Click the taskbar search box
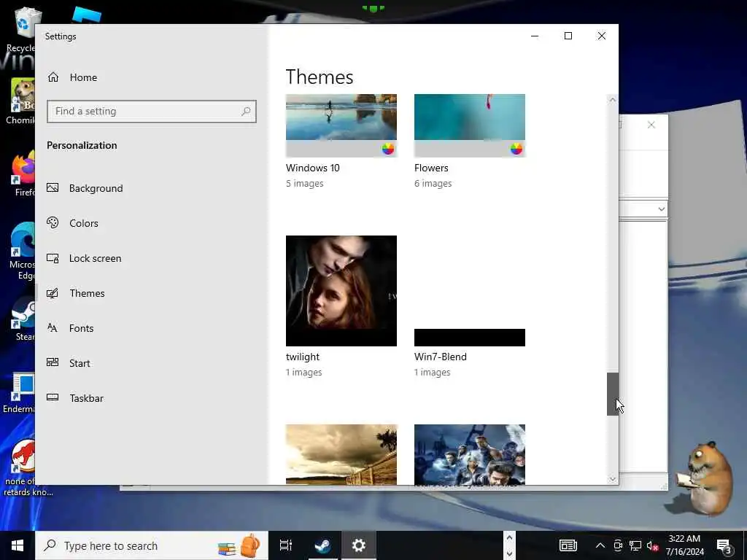Image resolution: width=747 pixels, height=560 pixels. (152, 545)
